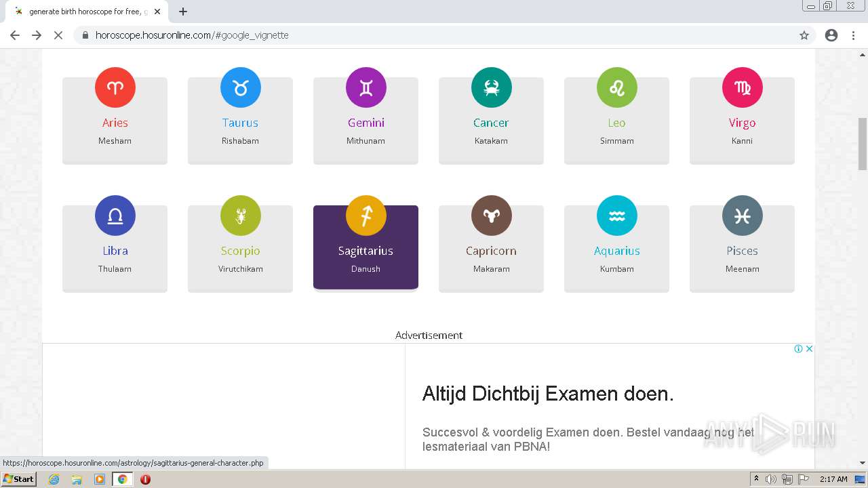Click the Makaram label under Capricorn

pyautogui.click(x=491, y=269)
